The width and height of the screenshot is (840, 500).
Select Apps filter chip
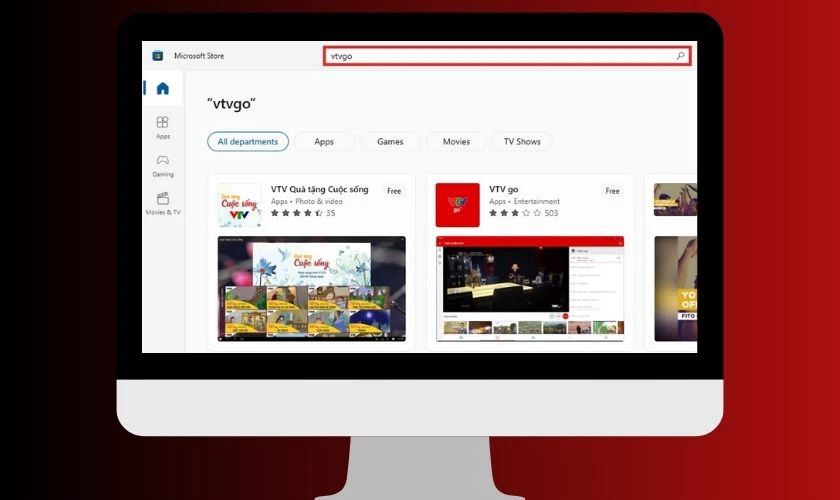pyautogui.click(x=324, y=141)
